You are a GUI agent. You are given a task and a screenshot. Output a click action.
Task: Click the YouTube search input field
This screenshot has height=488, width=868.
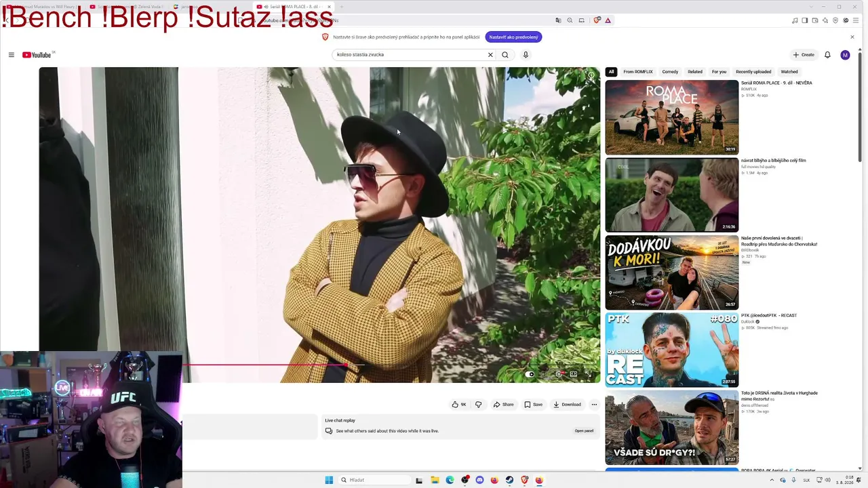coord(410,55)
